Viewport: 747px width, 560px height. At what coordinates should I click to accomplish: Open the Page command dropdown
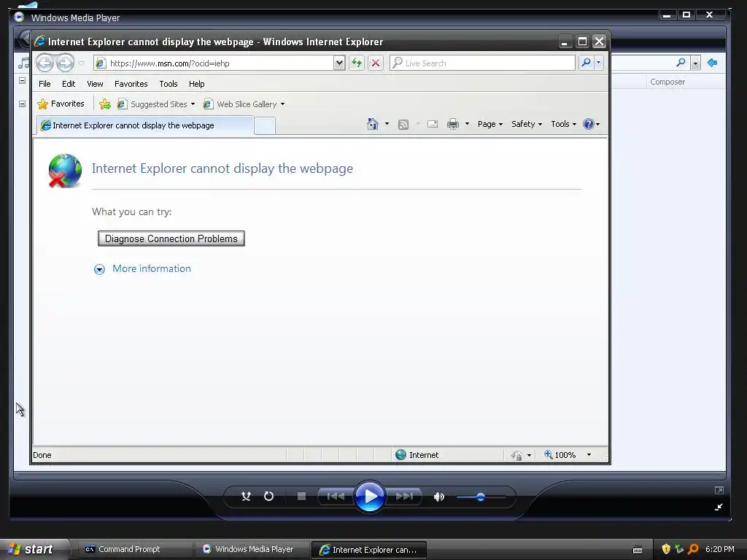pyautogui.click(x=489, y=124)
